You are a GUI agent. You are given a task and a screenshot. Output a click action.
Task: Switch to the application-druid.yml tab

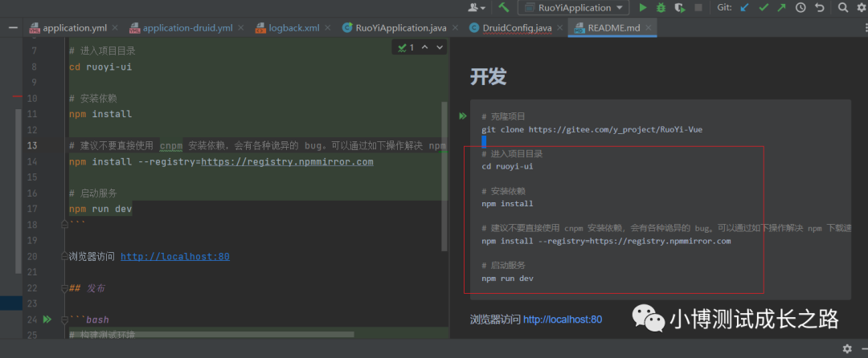[x=187, y=27]
